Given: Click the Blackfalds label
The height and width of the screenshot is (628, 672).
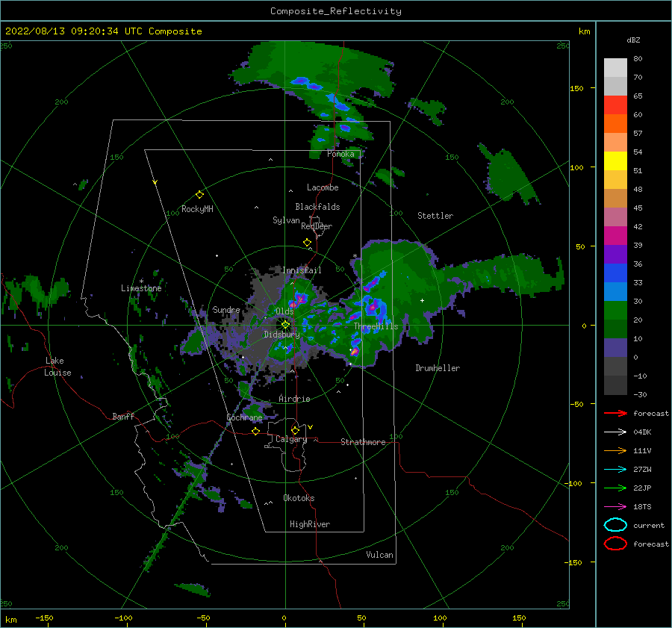Looking at the screenshot, I should (x=317, y=207).
